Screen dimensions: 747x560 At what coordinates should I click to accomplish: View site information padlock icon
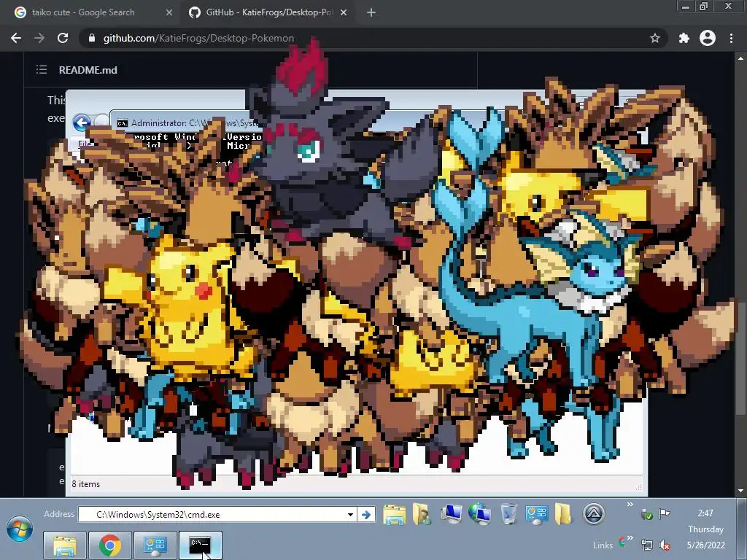tap(92, 38)
